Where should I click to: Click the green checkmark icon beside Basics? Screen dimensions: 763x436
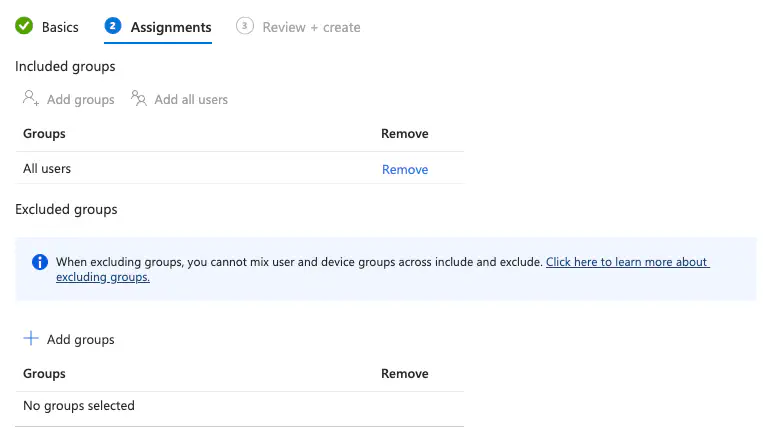pos(24,26)
